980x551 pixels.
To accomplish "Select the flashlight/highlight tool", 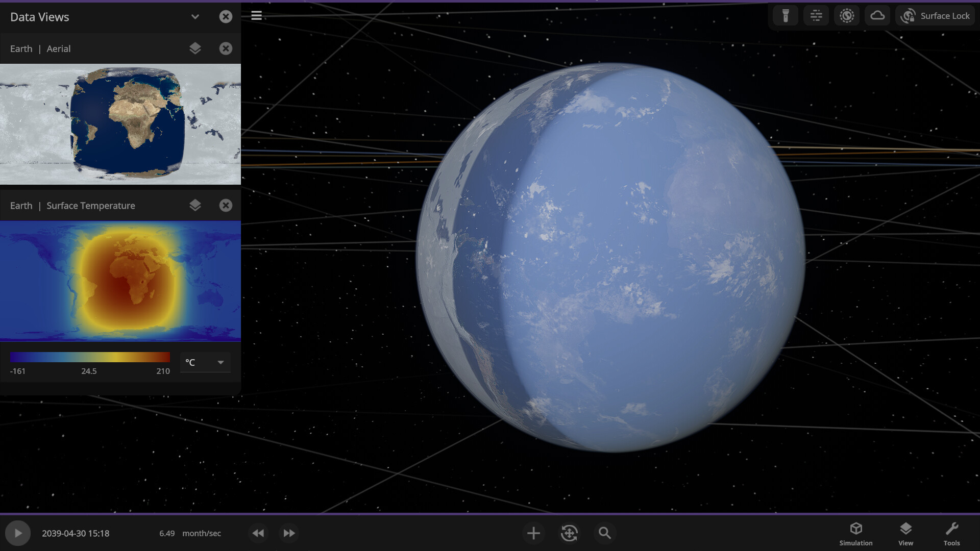I will (785, 15).
